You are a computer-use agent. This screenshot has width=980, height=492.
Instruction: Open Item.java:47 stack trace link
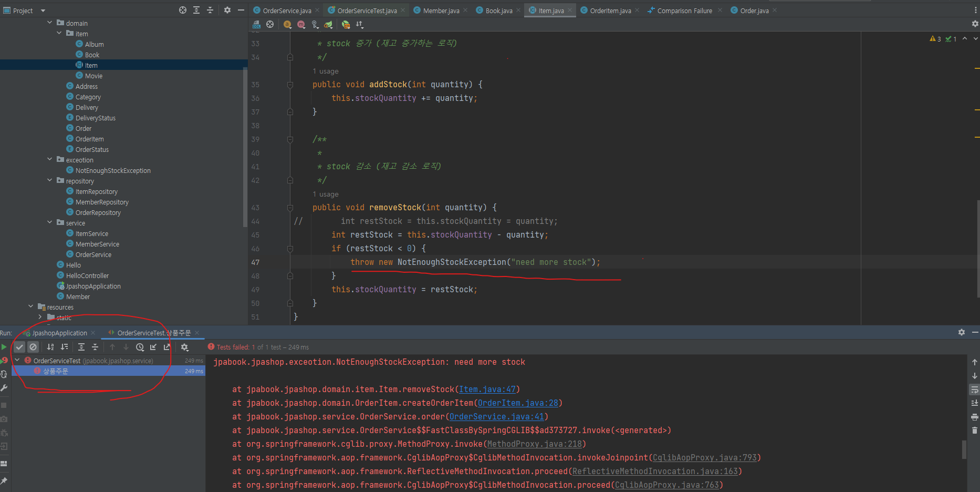pos(487,389)
